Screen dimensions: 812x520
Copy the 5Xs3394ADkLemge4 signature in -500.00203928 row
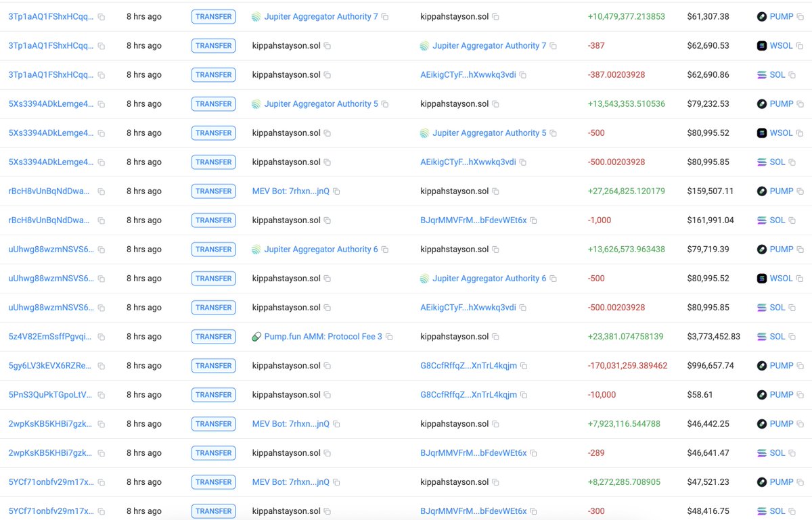pos(101,162)
